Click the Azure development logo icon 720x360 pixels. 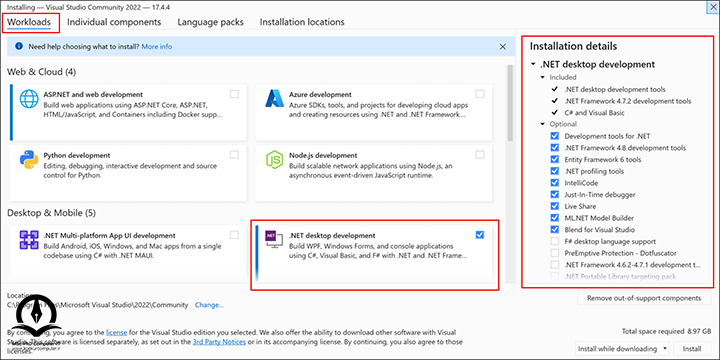(274, 98)
